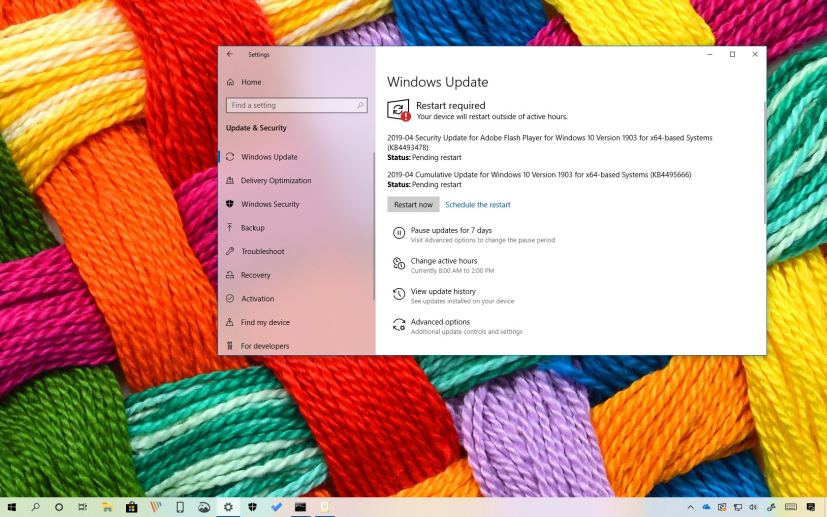This screenshot has height=517, width=827.
Task: Click the Windows Update page heading
Action: click(438, 82)
